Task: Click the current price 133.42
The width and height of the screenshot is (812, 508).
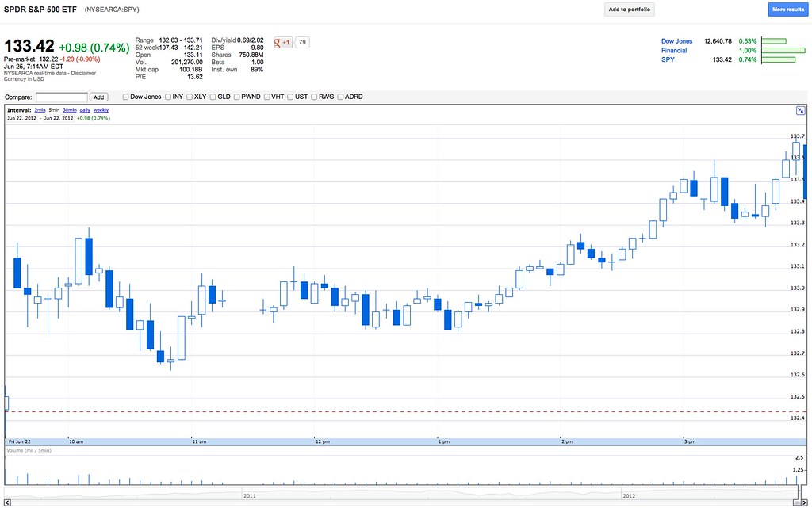Action: pyautogui.click(x=29, y=45)
